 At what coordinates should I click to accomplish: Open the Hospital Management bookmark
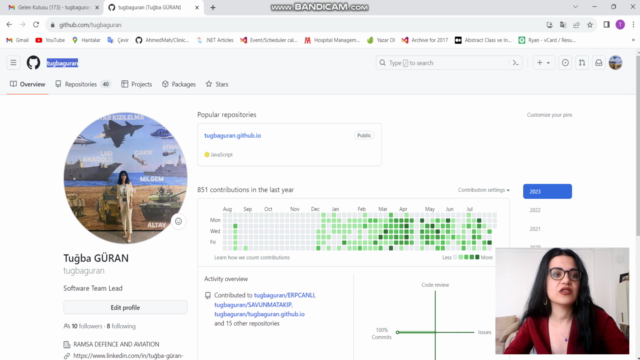(x=332, y=40)
